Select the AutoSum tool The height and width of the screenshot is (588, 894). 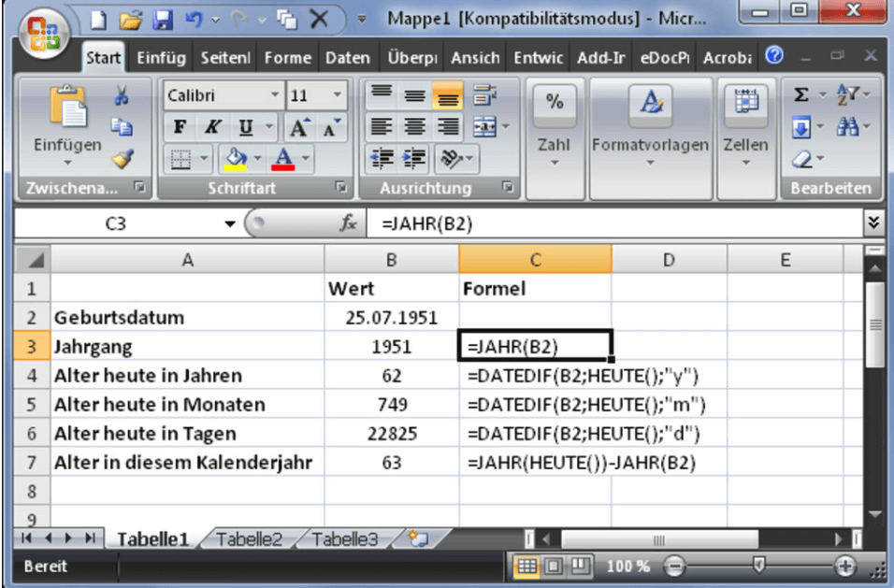(x=800, y=93)
